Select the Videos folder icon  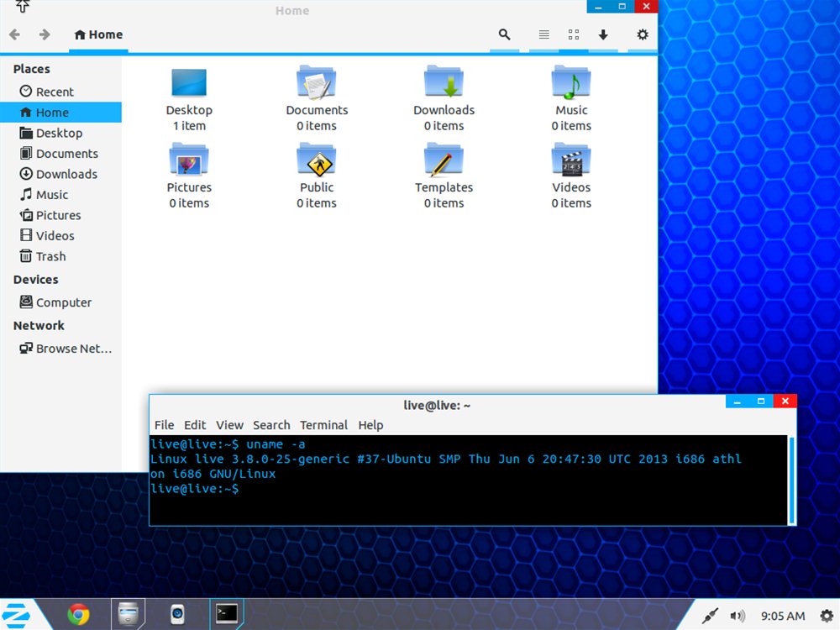coord(571,160)
